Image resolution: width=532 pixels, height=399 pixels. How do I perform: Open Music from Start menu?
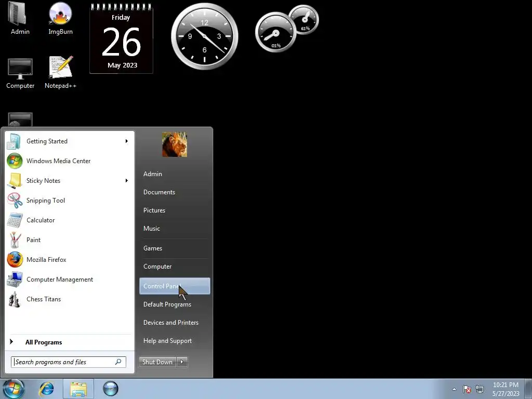click(152, 229)
